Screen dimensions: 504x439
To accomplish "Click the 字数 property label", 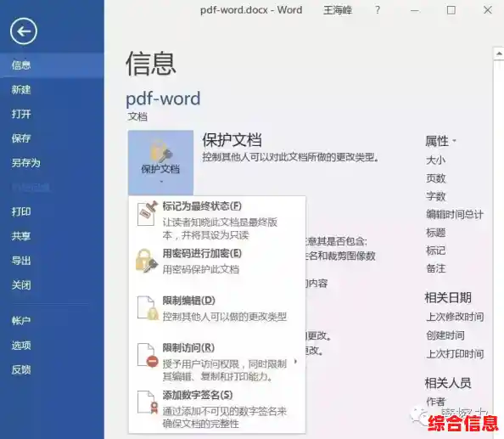I will point(436,196).
